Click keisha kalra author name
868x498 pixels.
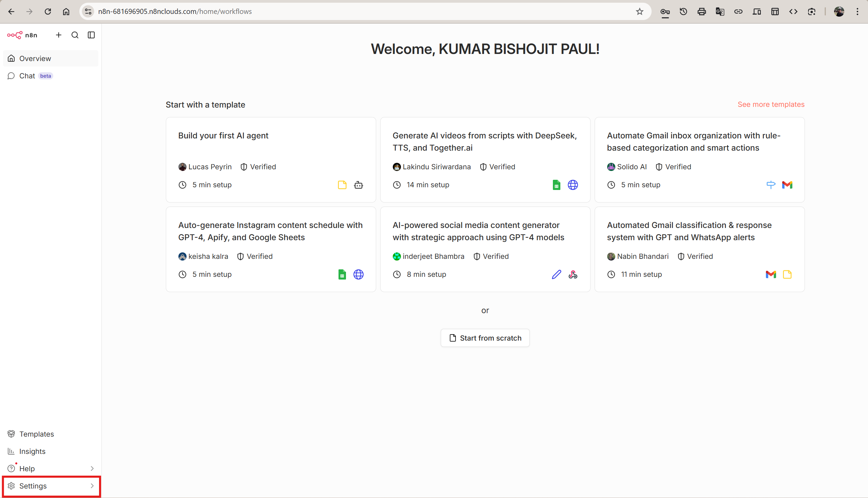(x=208, y=256)
